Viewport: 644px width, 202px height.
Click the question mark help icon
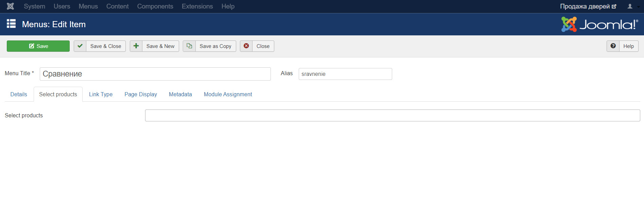(x=613, y=46)
